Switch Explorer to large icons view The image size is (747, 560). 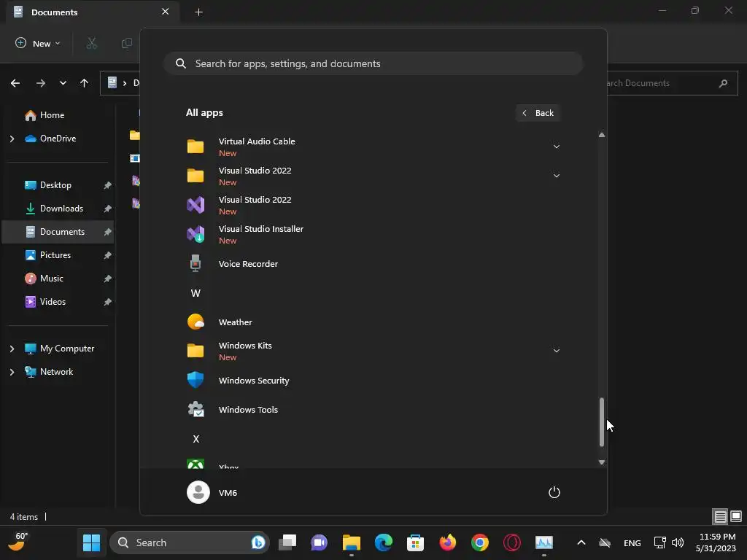pos(736,516)
